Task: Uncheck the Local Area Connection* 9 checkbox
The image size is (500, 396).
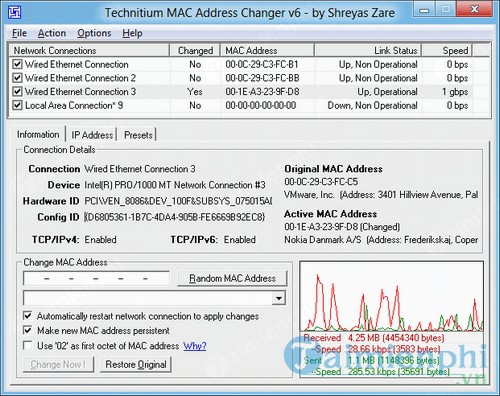Action: point(17,105)
